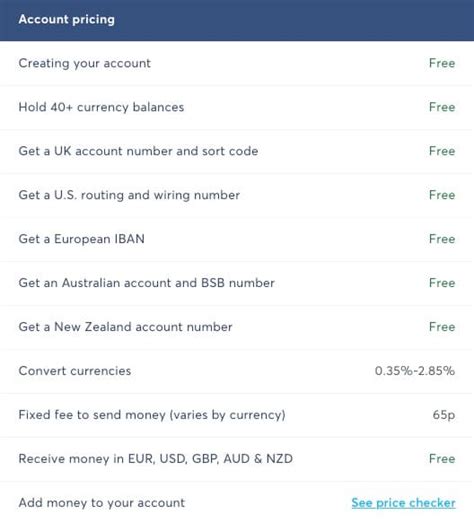
Task: Select Fixed fee to send money row
Action: click(237, 415)
